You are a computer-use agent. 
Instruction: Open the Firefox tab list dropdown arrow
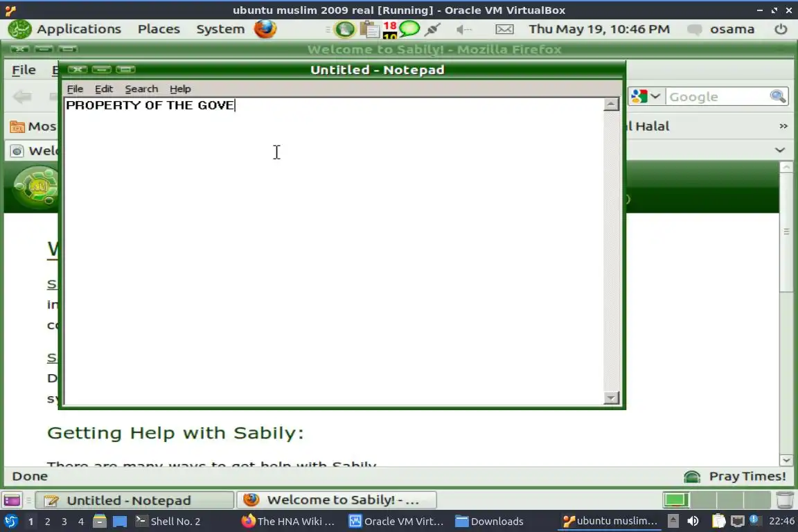point(780,150)
